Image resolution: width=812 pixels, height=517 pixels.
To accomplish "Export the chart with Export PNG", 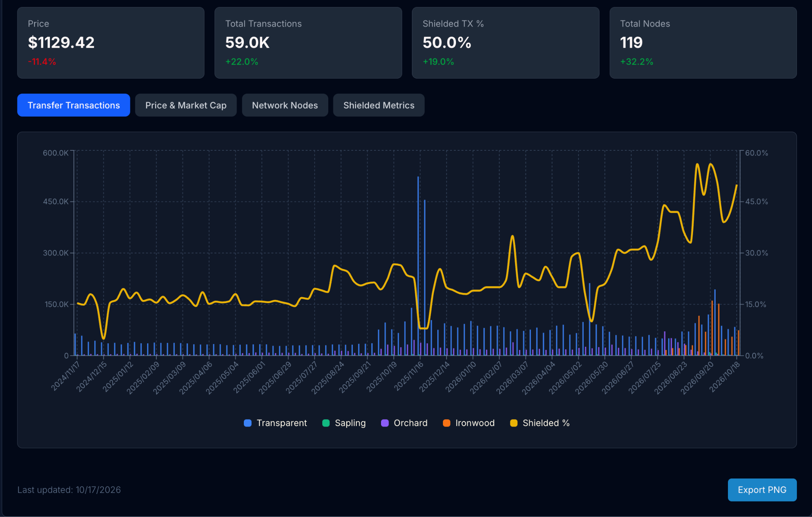I will (762, 490).
